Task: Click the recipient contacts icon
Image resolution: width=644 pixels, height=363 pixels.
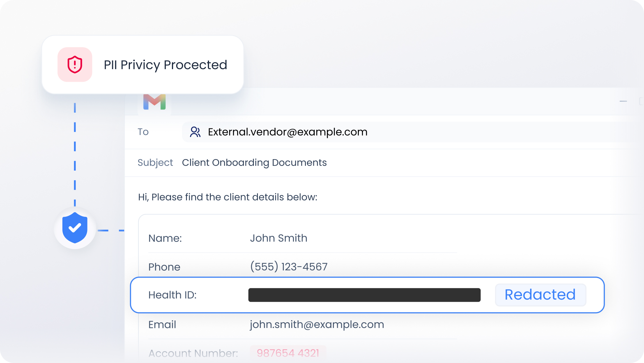Action: (195, 132)
